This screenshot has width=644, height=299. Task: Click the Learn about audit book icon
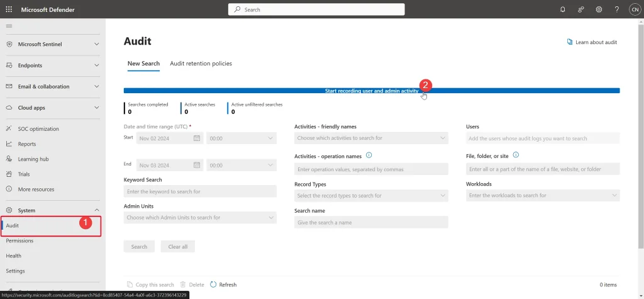[x=570, y=42]
